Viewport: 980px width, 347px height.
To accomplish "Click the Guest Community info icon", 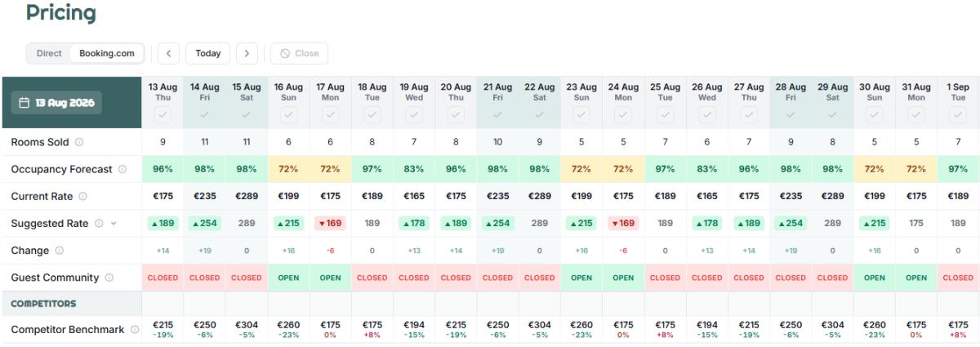I will 109,278.
